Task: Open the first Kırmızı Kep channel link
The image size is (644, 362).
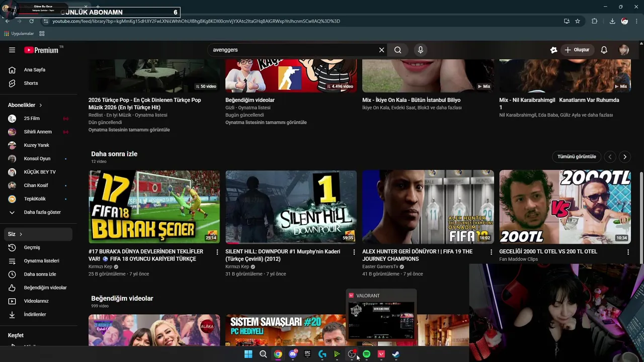Action: click(x=100, y=266)
